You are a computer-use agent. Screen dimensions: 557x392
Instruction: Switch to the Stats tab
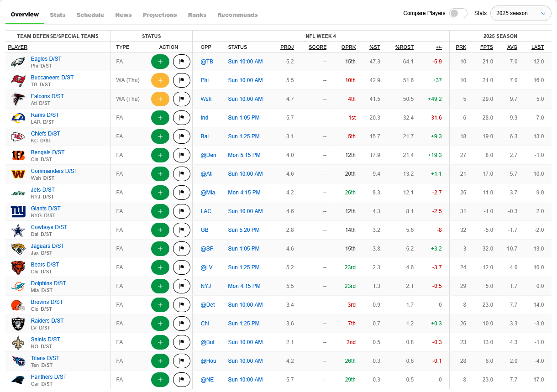coord(58,15)
